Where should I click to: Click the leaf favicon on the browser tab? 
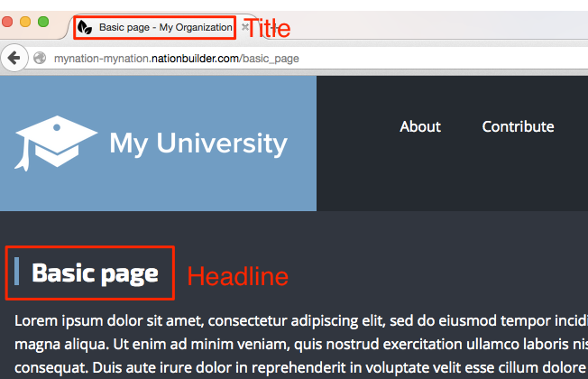pyautogui.click(x=86, y=28)
